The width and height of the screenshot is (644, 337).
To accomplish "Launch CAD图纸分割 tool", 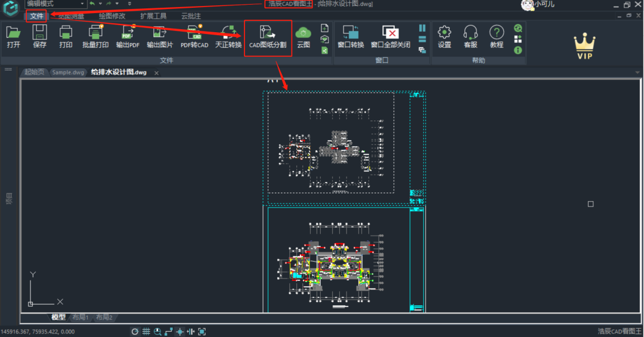I will pyautogui.click(x=268, y=38).
